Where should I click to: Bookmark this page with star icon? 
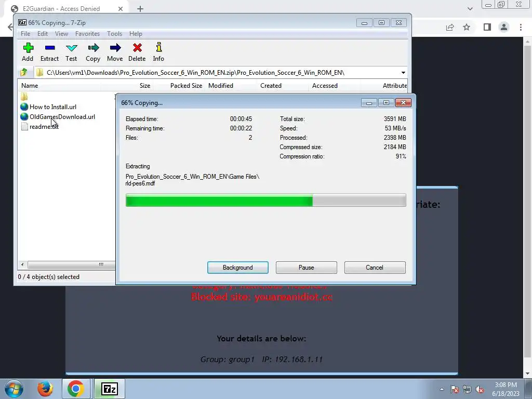pyautogui.click(x=467, y=27)
